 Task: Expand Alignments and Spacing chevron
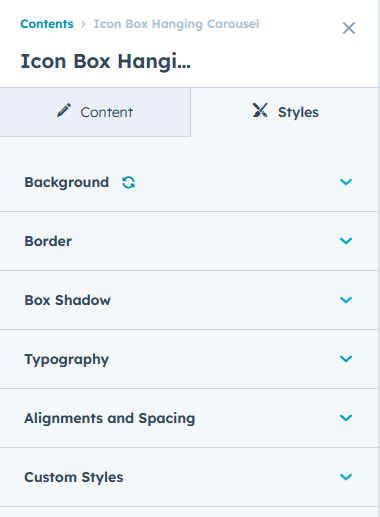346,418
